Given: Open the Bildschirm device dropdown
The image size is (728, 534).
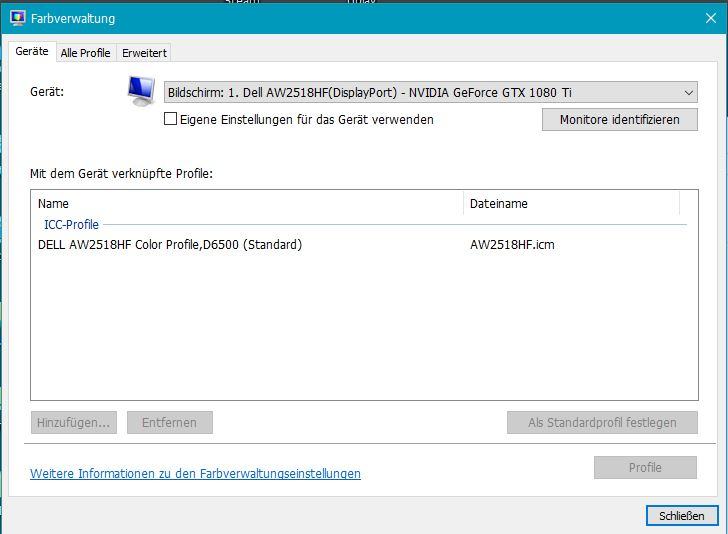Looking at the screenshot, I should [x=430, y=92].
